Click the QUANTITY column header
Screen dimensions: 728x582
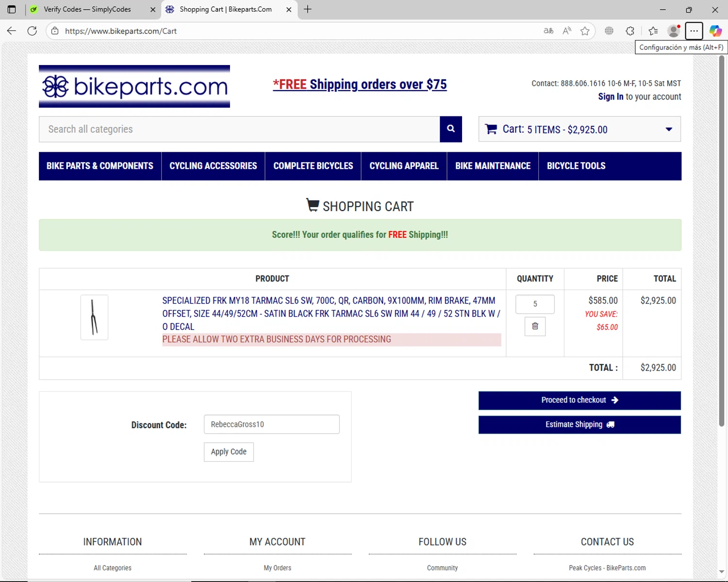click(x=535, y=279)
